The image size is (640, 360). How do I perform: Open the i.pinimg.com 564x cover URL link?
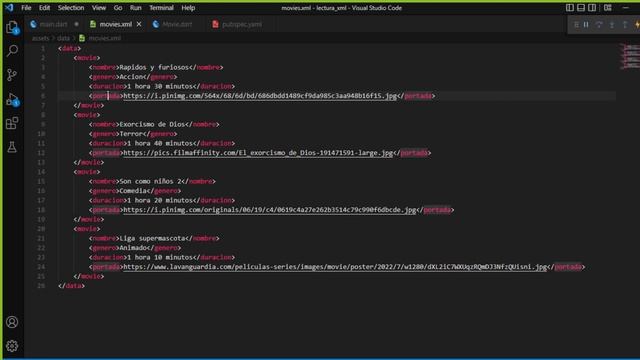[260, 96]
